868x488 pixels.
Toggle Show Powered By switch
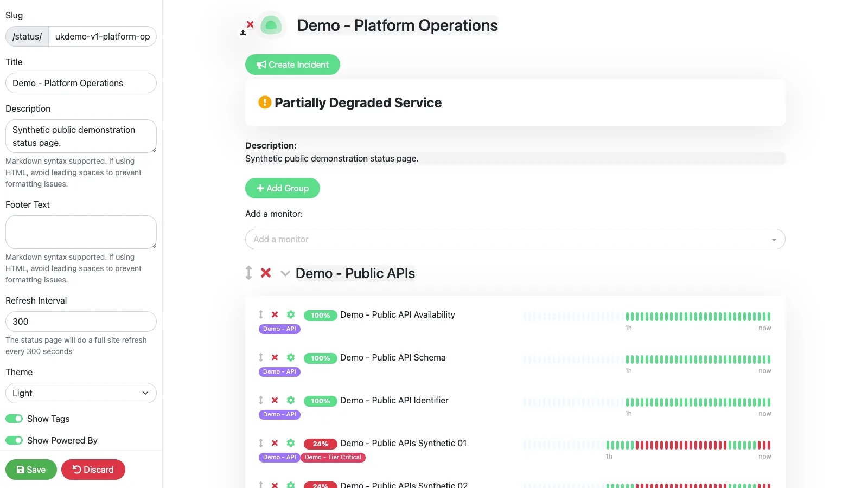click(14, 440)
